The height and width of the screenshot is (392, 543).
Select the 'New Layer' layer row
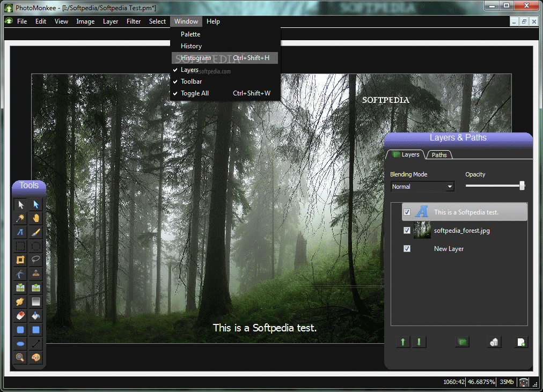(465, 248)
